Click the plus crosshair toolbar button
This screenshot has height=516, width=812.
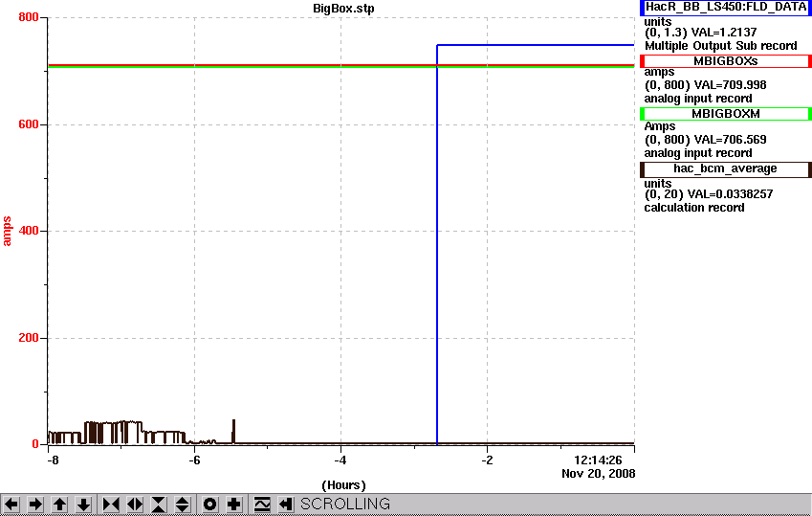tap(234, 505)
